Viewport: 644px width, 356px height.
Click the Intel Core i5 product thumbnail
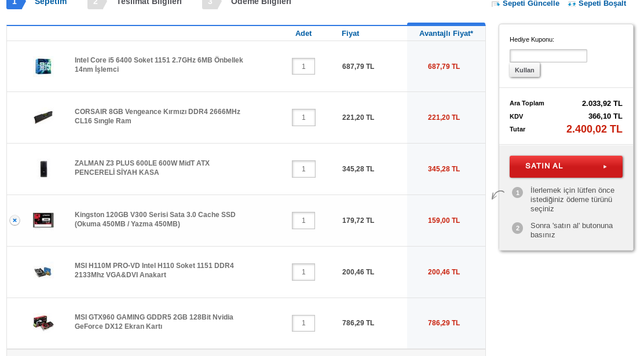(43, 66)
